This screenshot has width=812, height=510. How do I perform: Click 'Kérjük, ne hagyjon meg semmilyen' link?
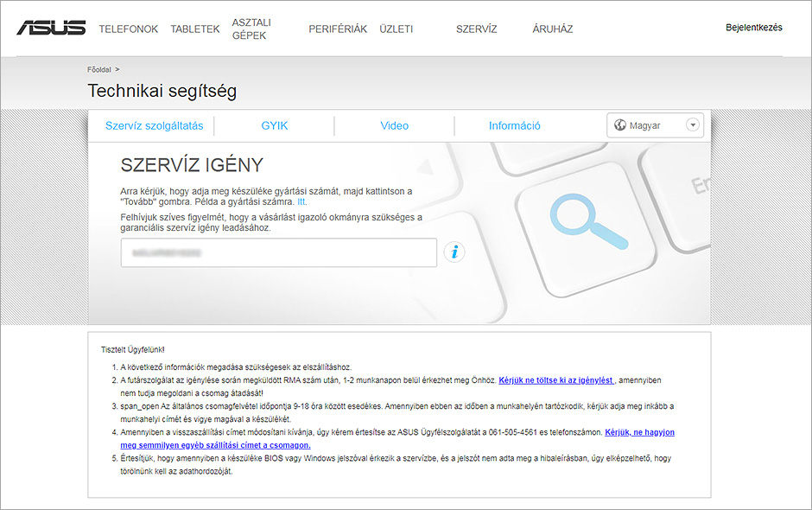click(x=397, y=438)
